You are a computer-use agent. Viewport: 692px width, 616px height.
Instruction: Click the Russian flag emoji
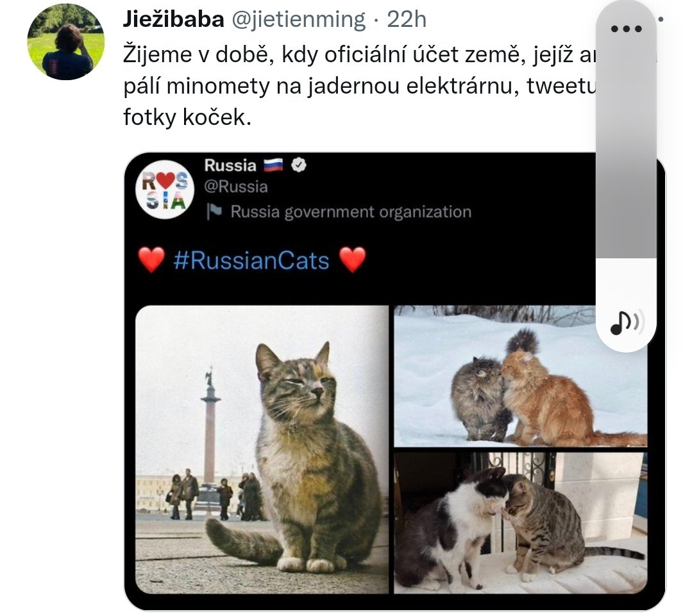(x=273, y=165)
